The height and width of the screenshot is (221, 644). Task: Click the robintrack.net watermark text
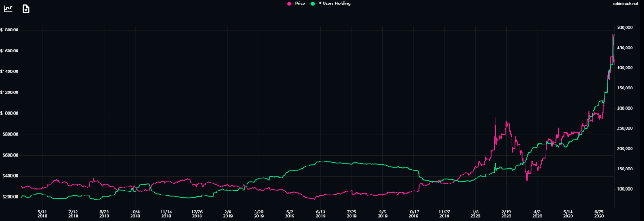[625, 4]
